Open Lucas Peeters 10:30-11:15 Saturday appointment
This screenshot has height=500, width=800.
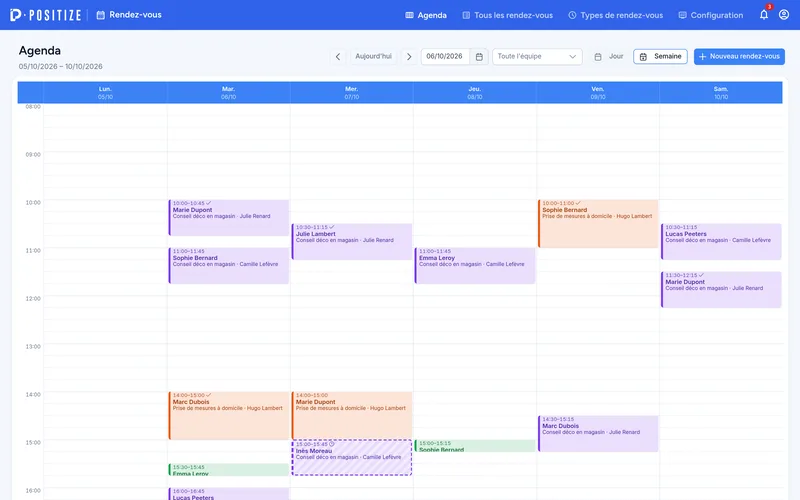[721, 241]
